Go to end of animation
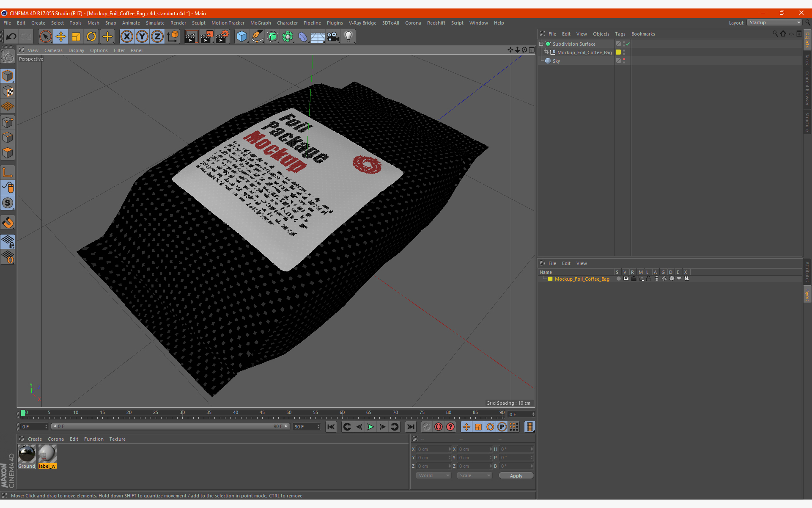This screenshot has width=812, height=508. (410, 427)
